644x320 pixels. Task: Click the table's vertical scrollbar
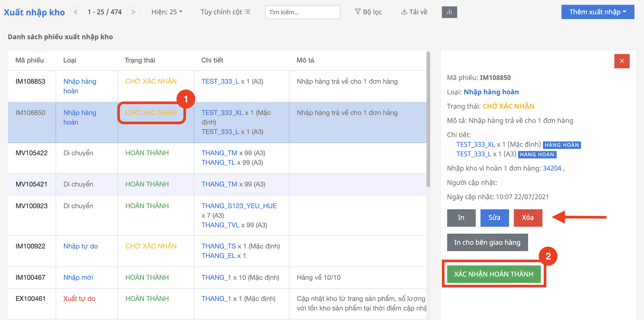click(x=428, y=119)
